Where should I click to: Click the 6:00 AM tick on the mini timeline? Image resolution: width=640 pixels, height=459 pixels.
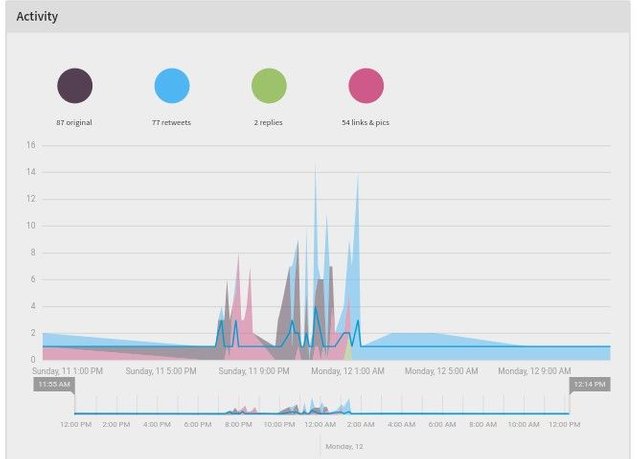click(442, 424)
